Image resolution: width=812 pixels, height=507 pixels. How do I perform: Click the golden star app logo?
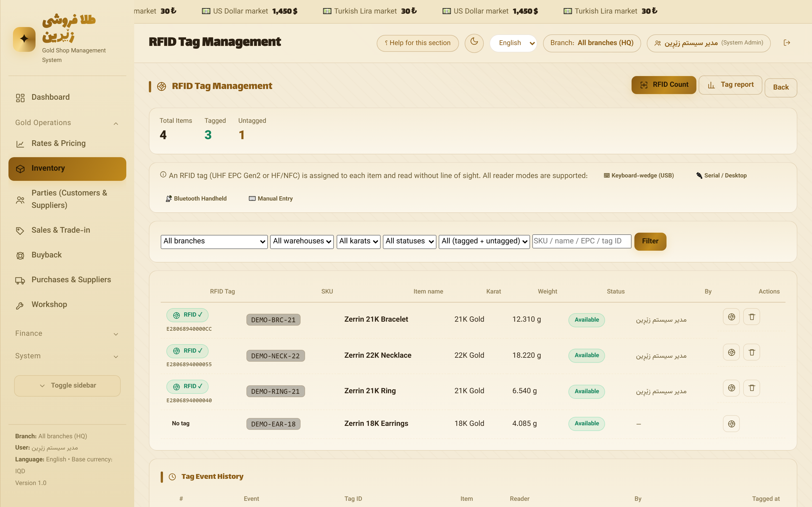point(24,39)
